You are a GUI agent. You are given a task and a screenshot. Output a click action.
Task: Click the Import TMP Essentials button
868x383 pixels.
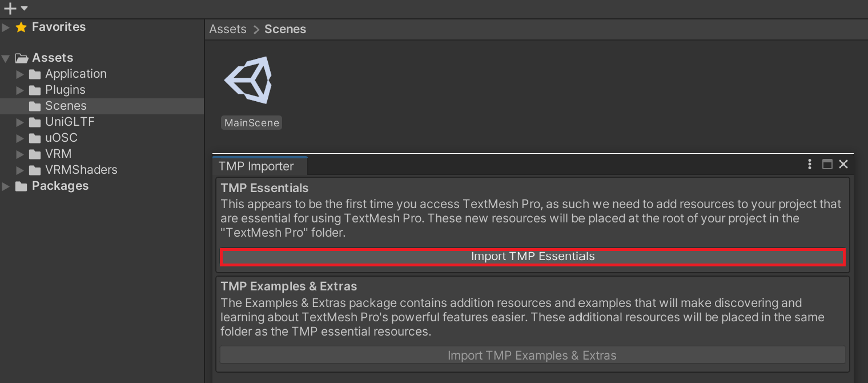pos(532,256)
